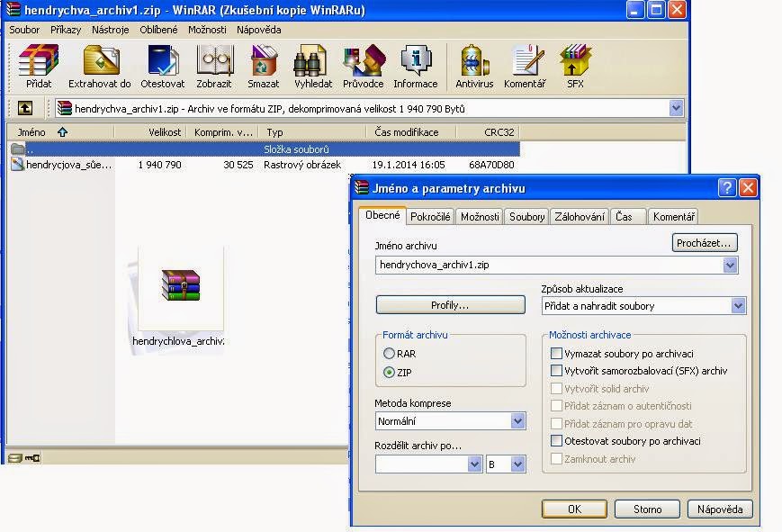The width and height of the screenshot is (782, 532).
Task: Open the Soubor menu
Action: pyautogui.click(x=24, y=30)
